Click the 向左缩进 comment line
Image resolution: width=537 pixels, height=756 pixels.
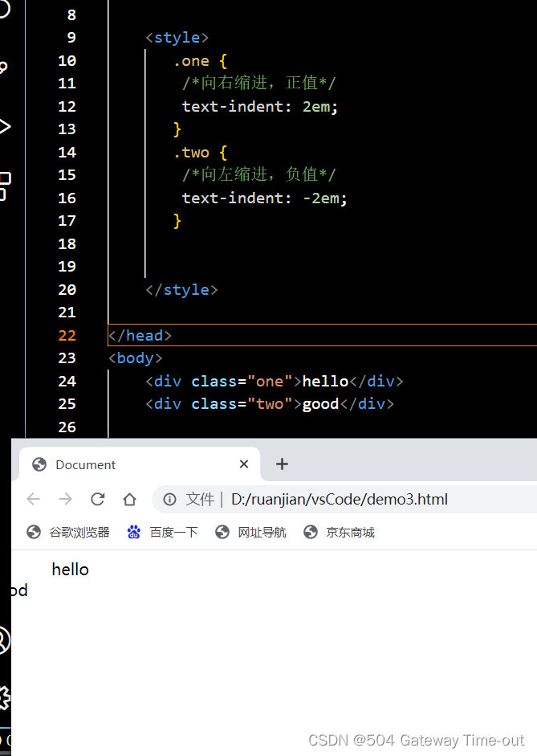(259, 174)
